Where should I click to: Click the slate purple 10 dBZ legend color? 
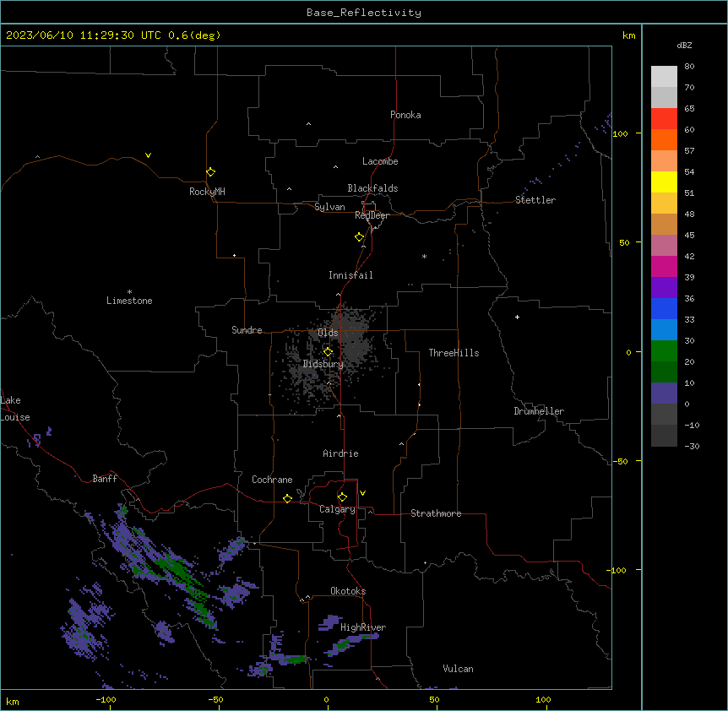(x=664, y=393)
